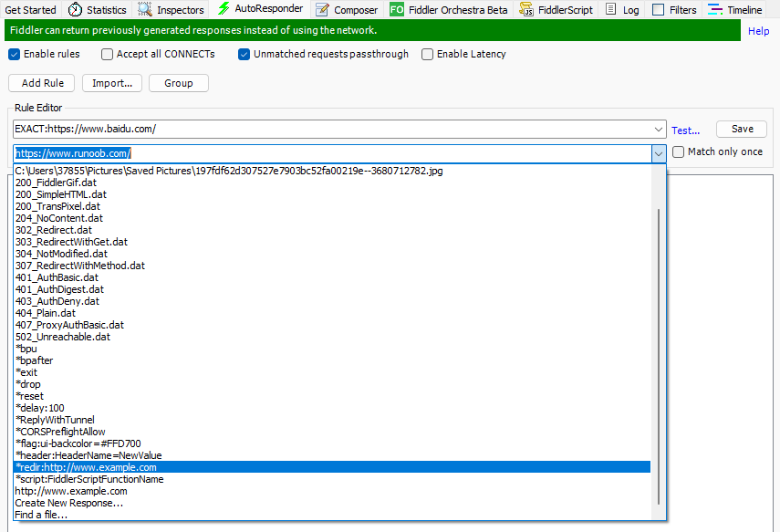Click the Add Rule button
The image size is (780, 532).
coord(42,83)
